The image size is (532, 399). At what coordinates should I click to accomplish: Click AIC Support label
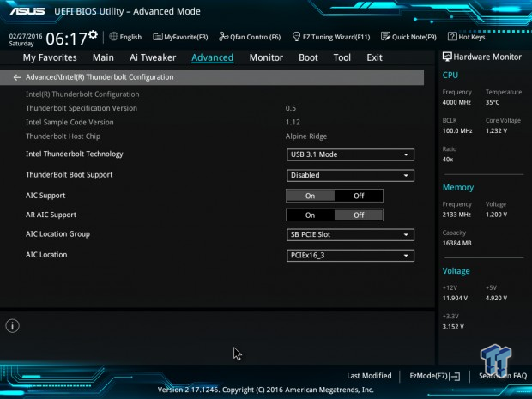pyautogui.click(x=45, y=196)
